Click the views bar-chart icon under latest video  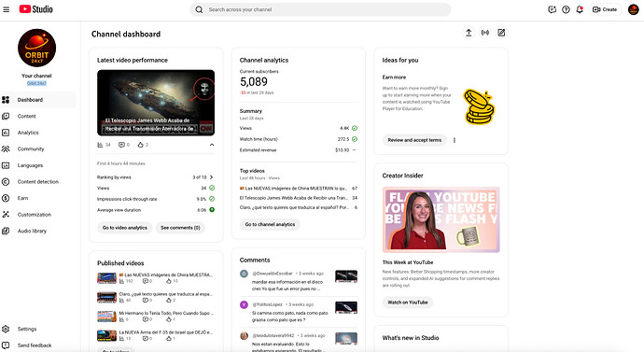pos(100,145)
